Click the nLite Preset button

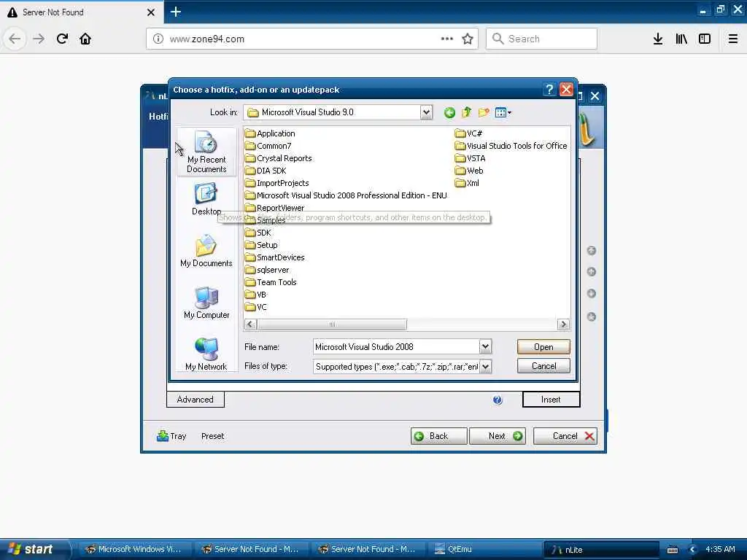click(212, 436)
